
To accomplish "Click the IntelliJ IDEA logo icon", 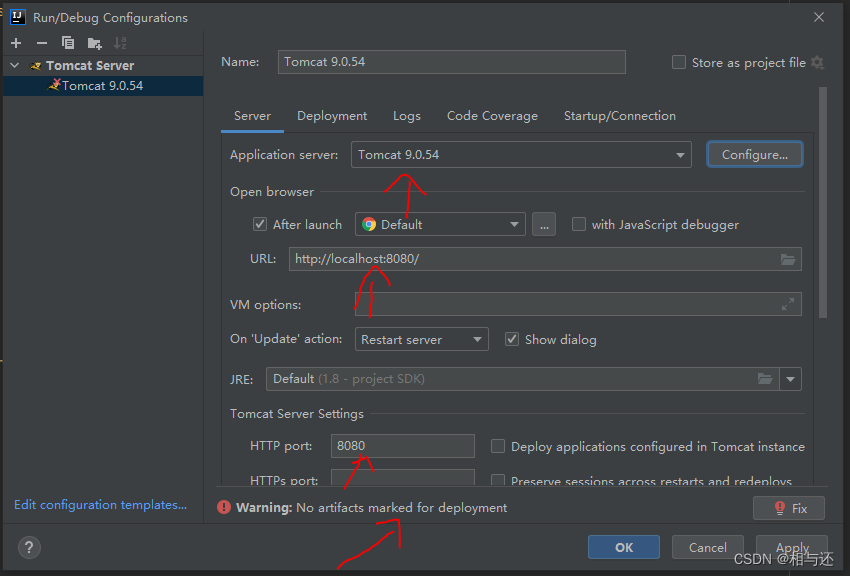I will pos(18,17).
